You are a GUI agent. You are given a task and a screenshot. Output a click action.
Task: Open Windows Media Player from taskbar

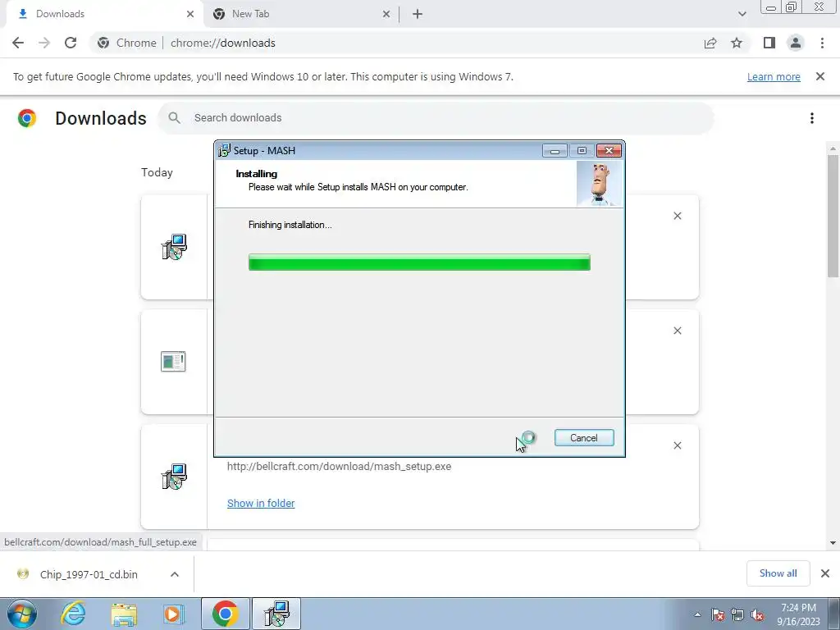click(174, 614)
